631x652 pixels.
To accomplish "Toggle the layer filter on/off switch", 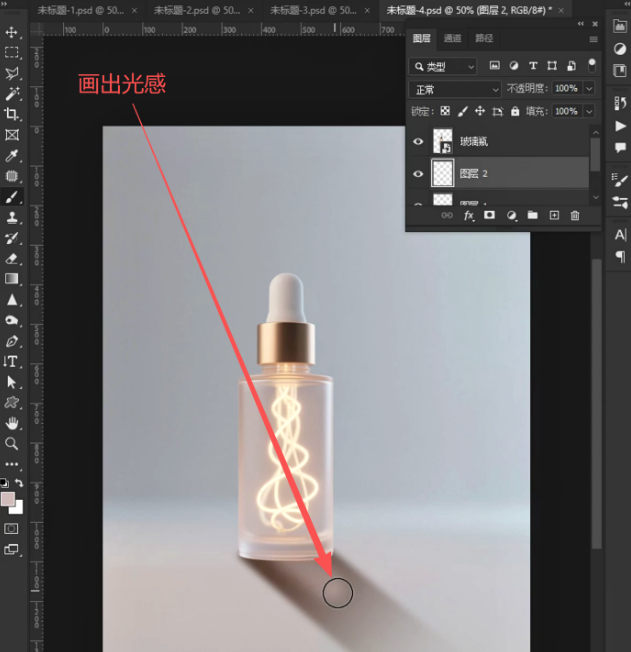I will 591,65.
